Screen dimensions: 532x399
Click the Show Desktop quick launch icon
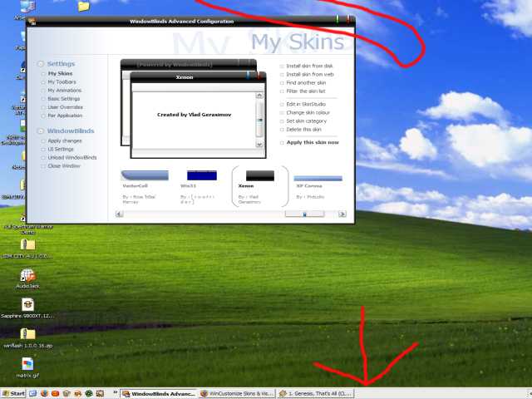click(x=33, y=393)
